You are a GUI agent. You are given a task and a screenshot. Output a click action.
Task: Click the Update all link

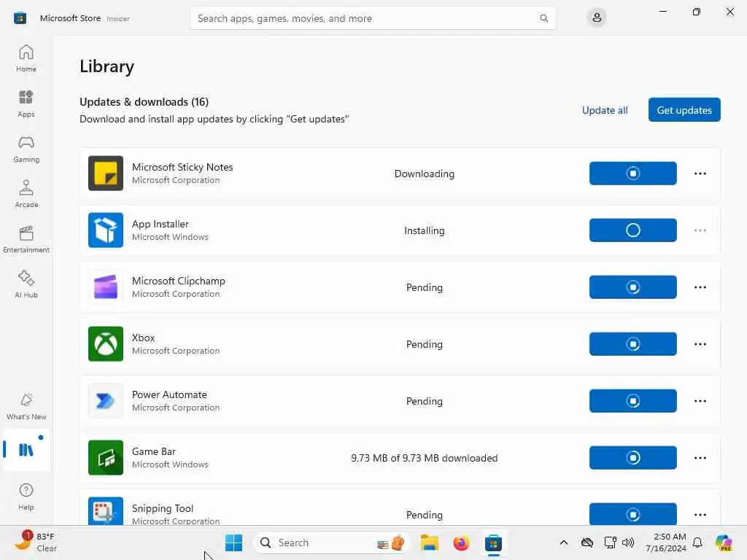click(605, 110)
